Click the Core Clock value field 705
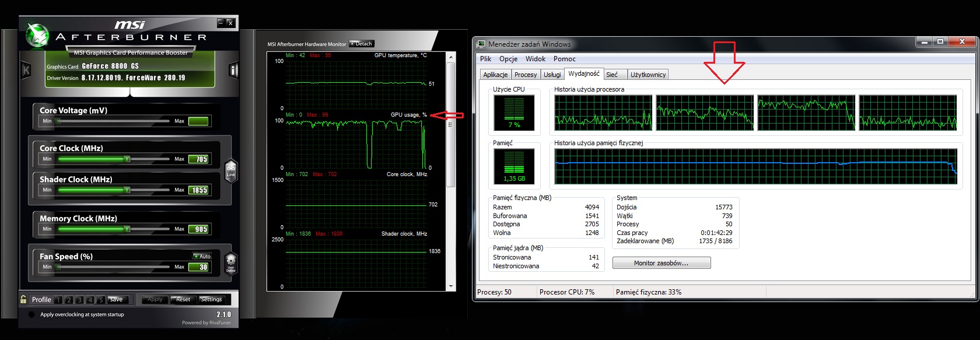 pos(198,159)
